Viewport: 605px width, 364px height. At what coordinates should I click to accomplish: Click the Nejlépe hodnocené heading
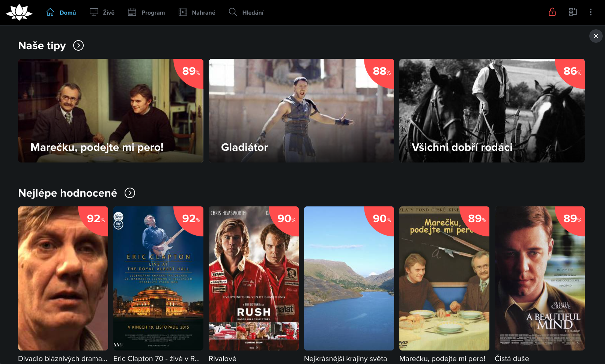tap(68, 193)
